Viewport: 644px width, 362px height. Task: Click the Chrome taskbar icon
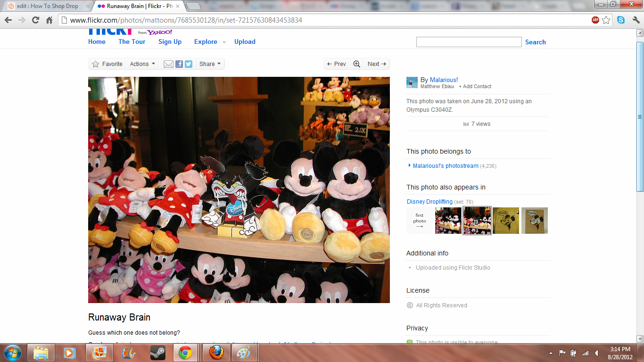[185, 353]
